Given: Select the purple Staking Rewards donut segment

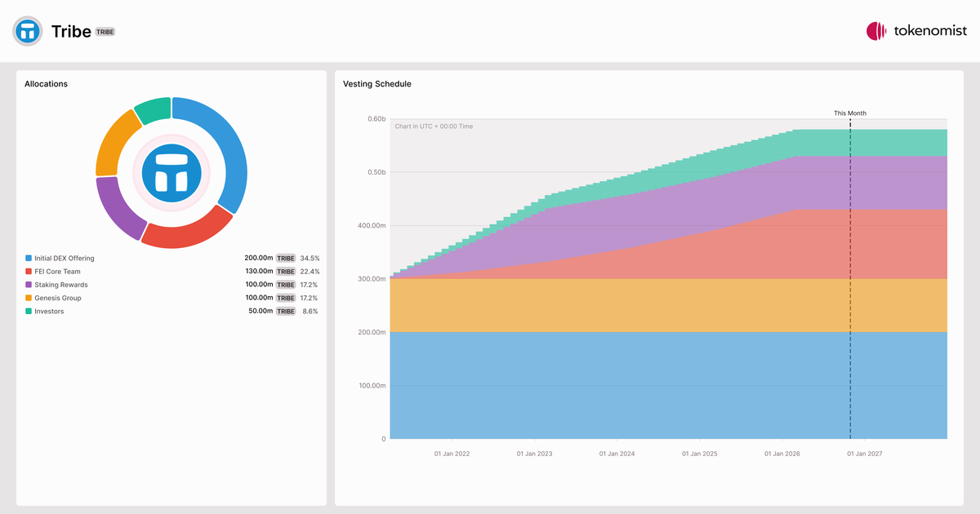Looking at the screenshot, I should tap(116, 209).
